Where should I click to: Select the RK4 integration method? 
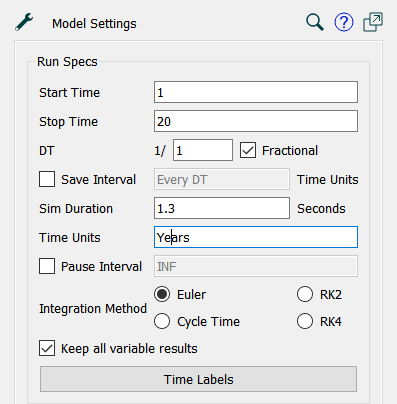305,321
